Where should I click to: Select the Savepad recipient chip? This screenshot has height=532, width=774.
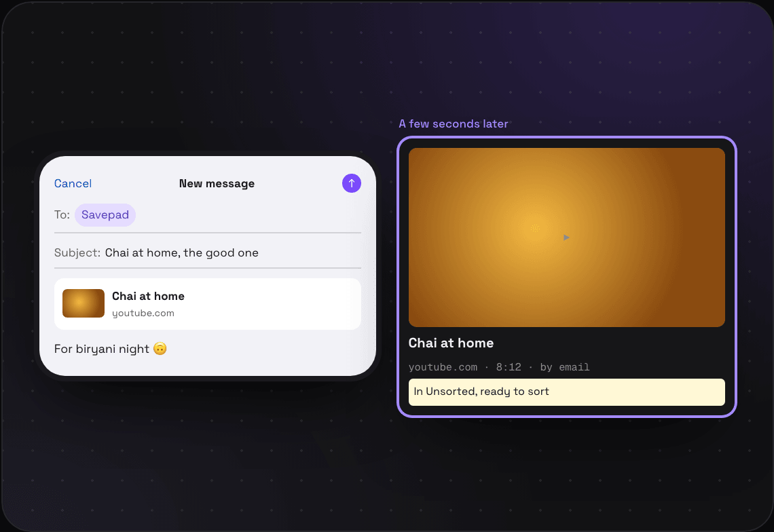click(x=105, y=214)
